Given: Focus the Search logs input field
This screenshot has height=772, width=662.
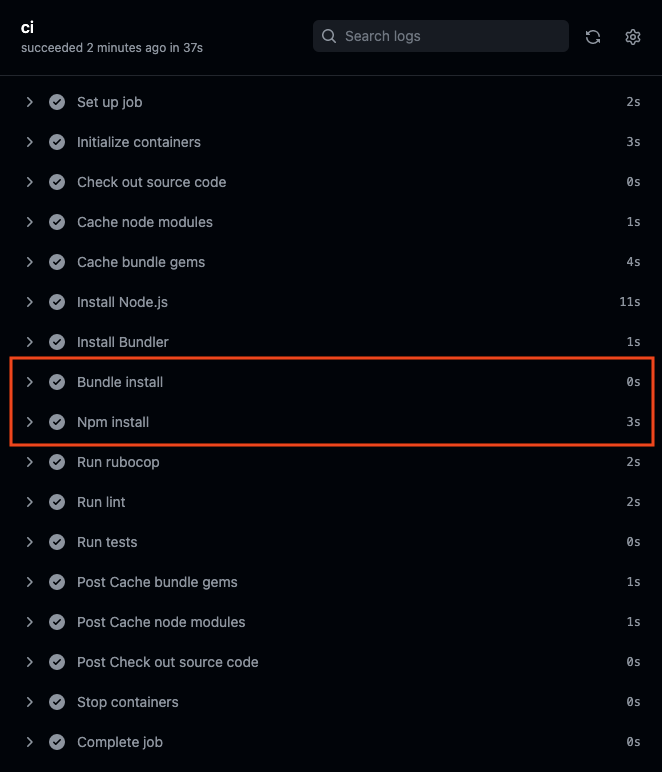Looking at the screenshot, I should click(x=441, y=36).
